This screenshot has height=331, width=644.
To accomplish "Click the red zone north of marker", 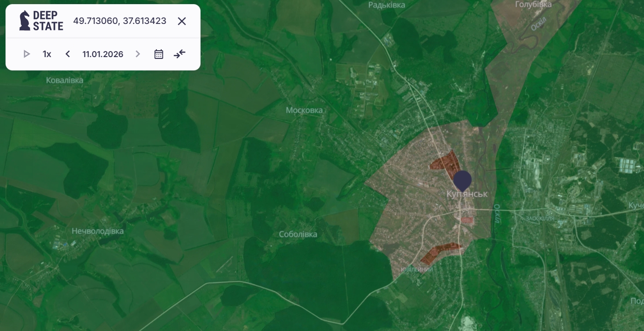I will pyautogui.click(x=446, y=163).
